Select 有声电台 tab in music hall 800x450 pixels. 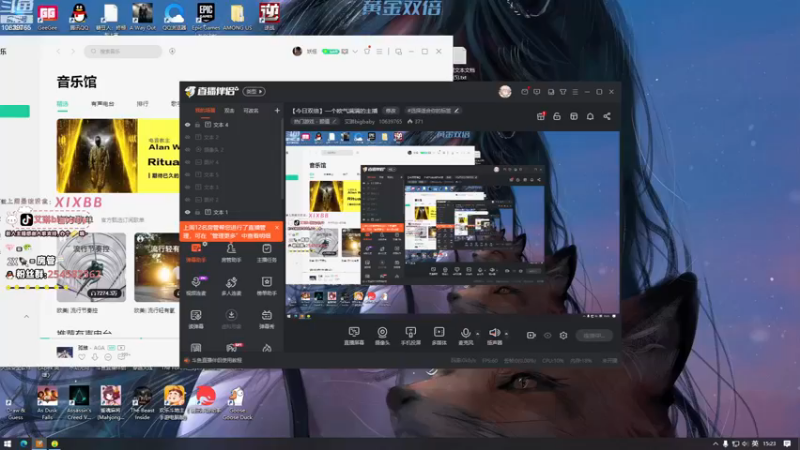[x=103, y=104]
